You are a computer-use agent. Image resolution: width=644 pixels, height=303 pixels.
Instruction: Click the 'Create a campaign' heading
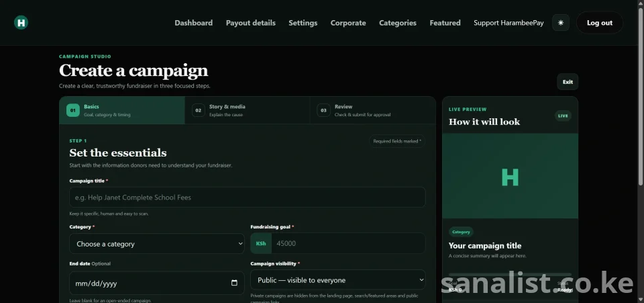tap(133, 71)
